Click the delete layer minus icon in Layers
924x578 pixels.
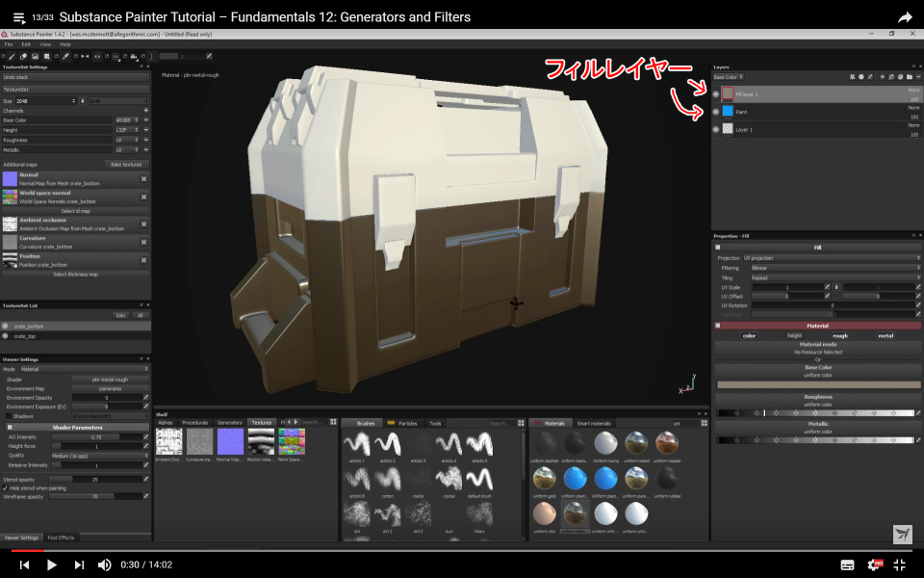[x=918, y=77]
